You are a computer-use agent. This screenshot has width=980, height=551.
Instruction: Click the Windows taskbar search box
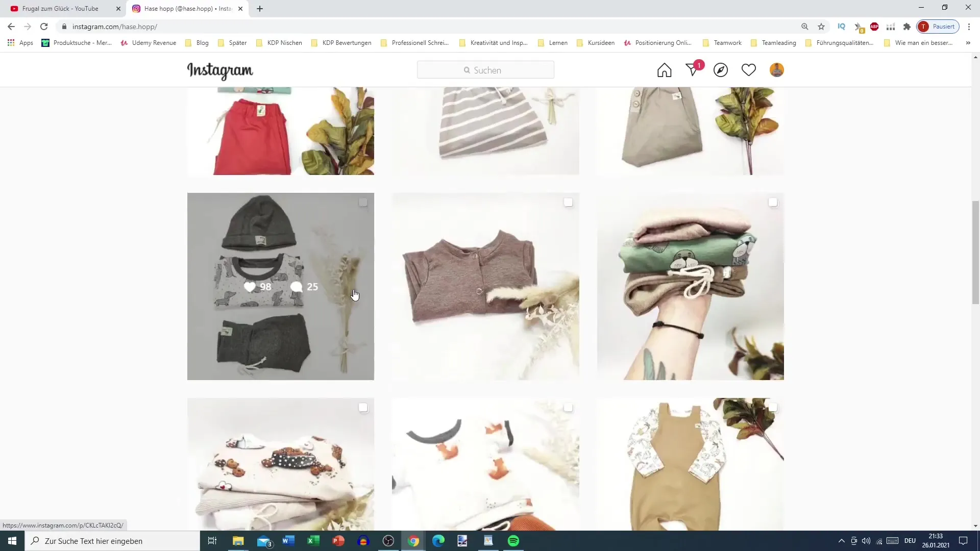pos(112,541)
